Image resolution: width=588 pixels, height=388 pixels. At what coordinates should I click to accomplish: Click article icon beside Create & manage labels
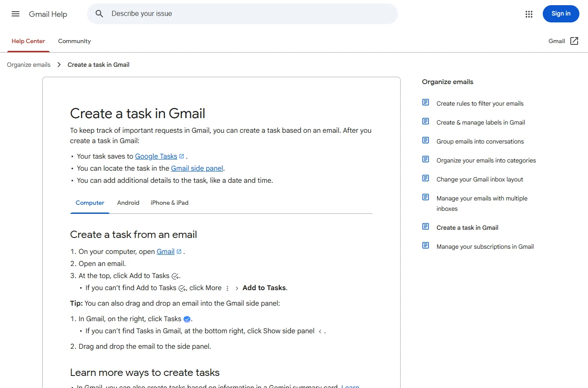[426, 121]
